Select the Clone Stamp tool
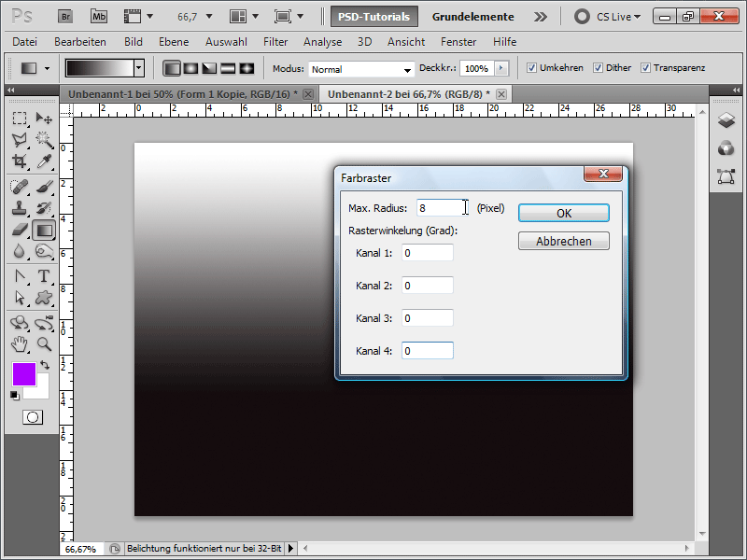The width and height of the screenshot is (747, 560). point(20,208)
